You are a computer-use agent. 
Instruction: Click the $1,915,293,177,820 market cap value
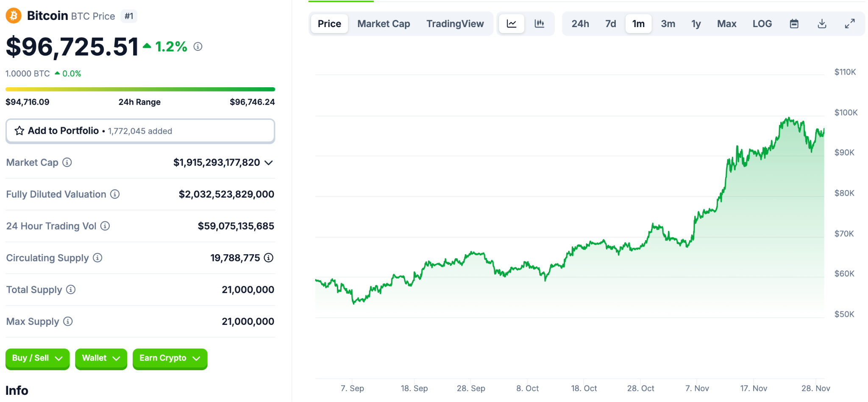tap(217, 162)
